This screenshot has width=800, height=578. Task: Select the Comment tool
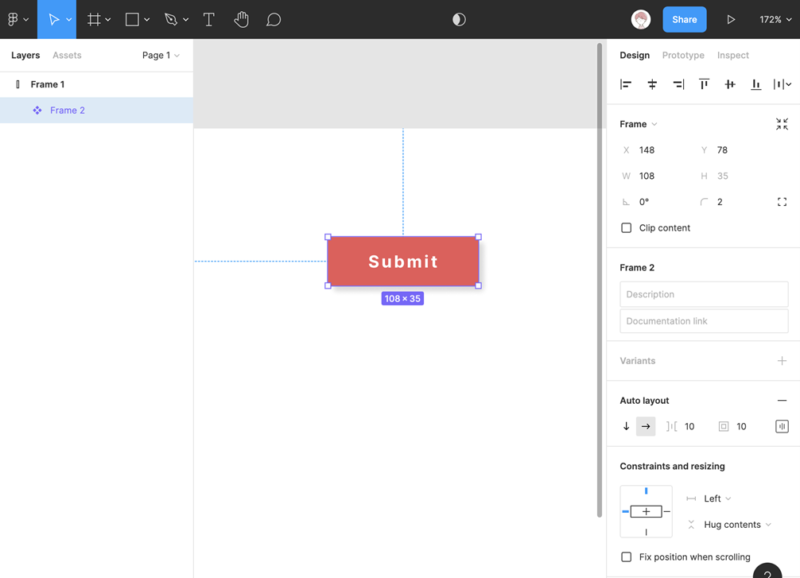tap(273, 19)
